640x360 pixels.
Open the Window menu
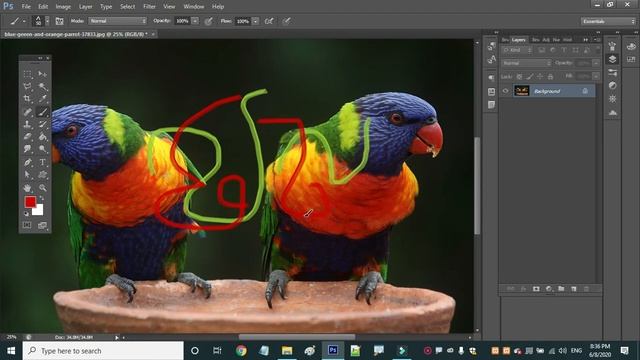click(193, 7)
